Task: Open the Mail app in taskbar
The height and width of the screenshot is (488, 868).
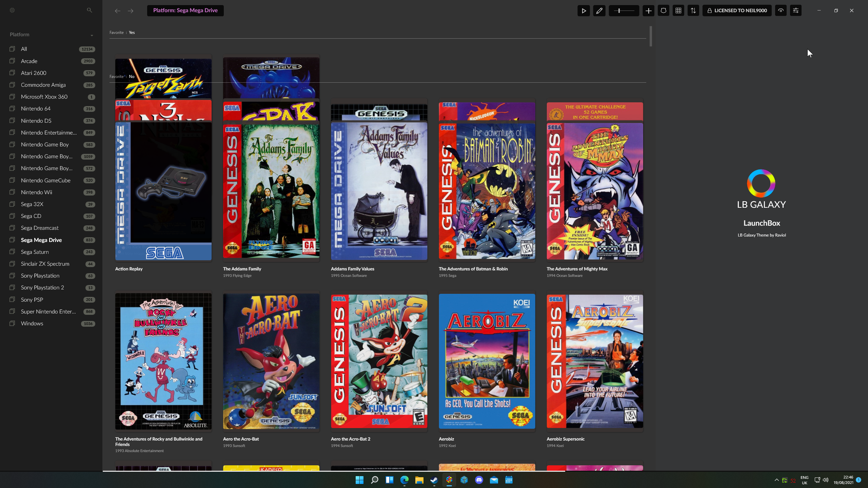Action: (x=494, y=480)
